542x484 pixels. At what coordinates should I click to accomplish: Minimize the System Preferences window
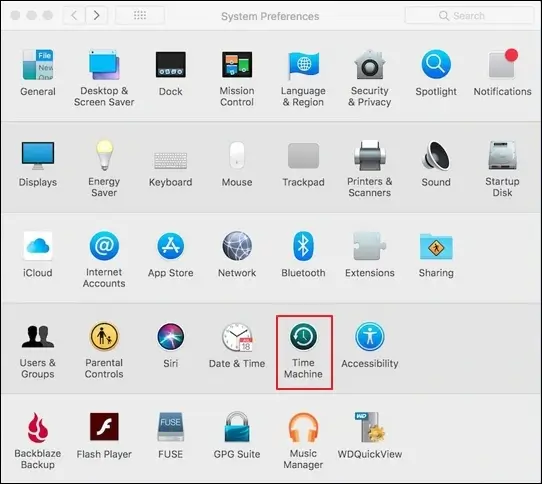31,15
